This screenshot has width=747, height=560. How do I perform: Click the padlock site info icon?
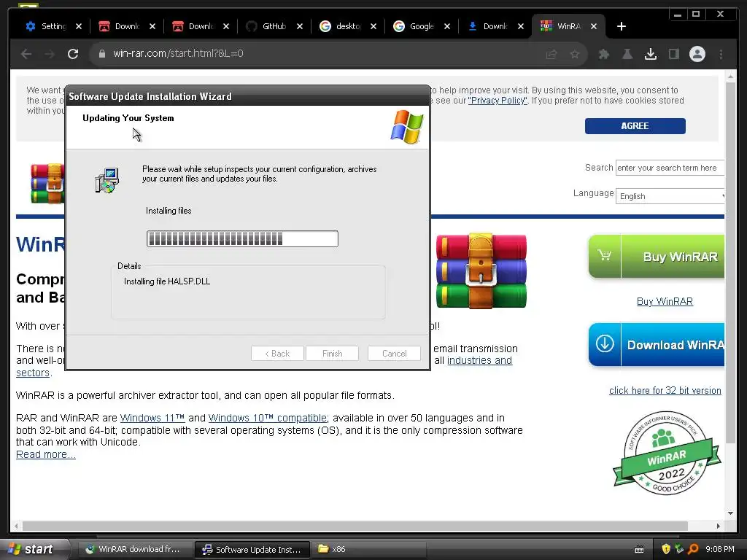pos(101,54)
